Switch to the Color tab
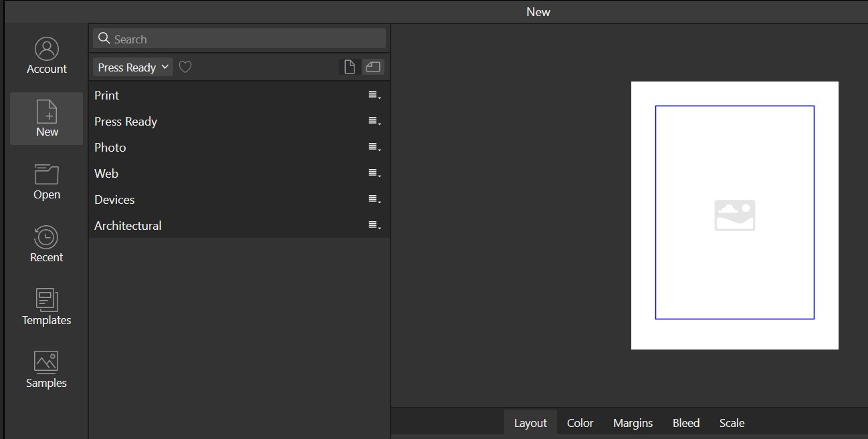The height and width of the screenshot is (439, 868). [580, 423]
